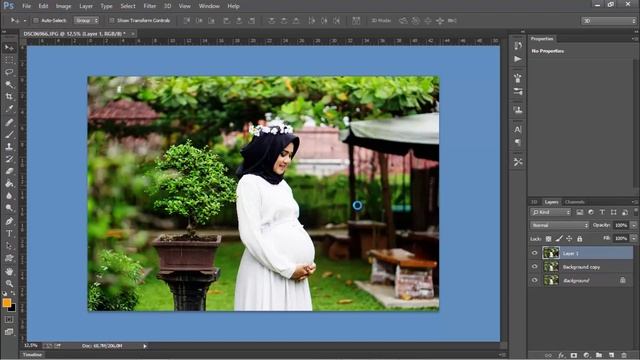Click the black background color swatch
The width and height of the screenshot is (640, 360).
pyautogui.click(x=13, y=308)
